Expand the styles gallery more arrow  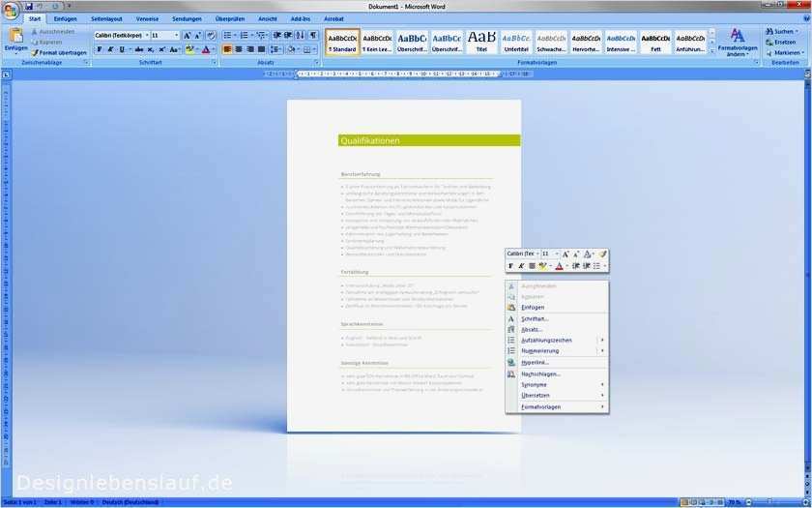click(712, 50)
